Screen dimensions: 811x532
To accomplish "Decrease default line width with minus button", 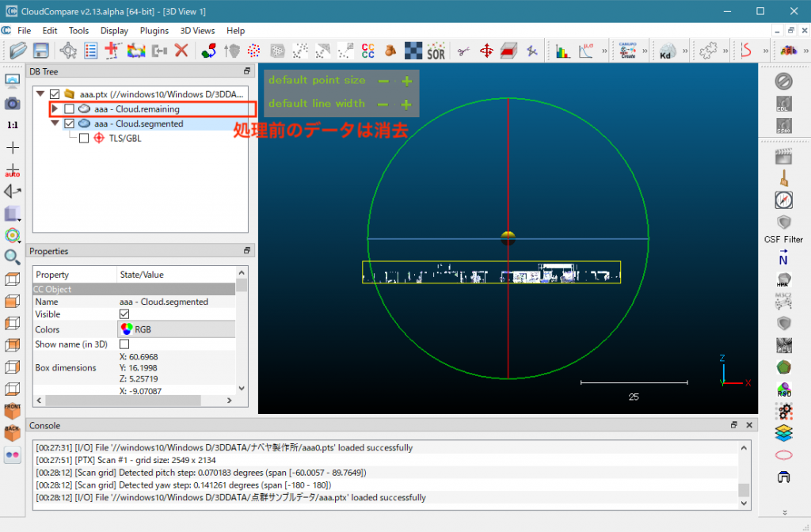I will (383, 104).
